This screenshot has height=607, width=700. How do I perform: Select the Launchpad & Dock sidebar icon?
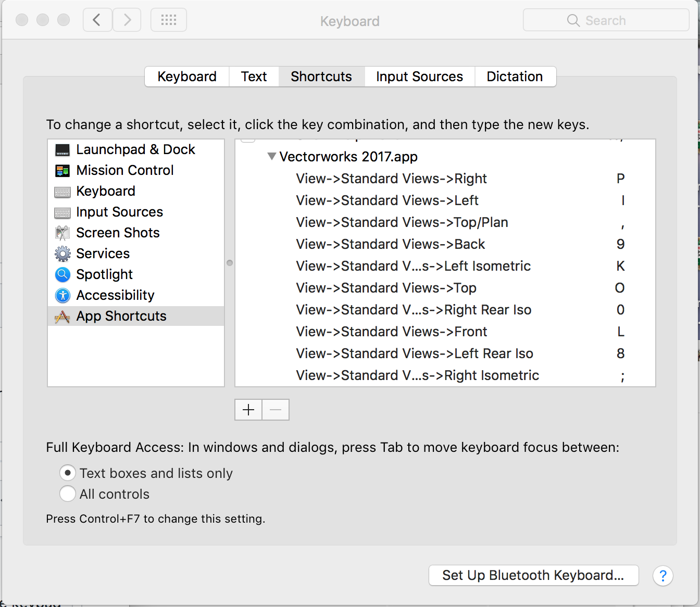(x=62, y=149)
